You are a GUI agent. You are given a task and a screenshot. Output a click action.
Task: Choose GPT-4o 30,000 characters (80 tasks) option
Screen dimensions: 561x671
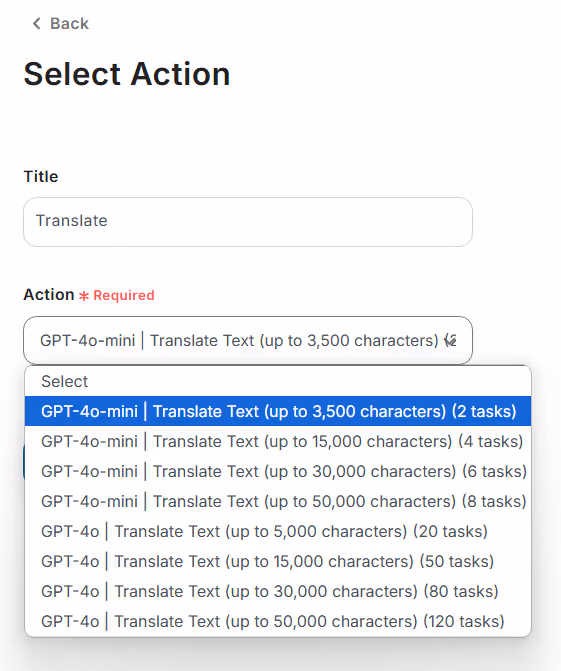(278, 591)
